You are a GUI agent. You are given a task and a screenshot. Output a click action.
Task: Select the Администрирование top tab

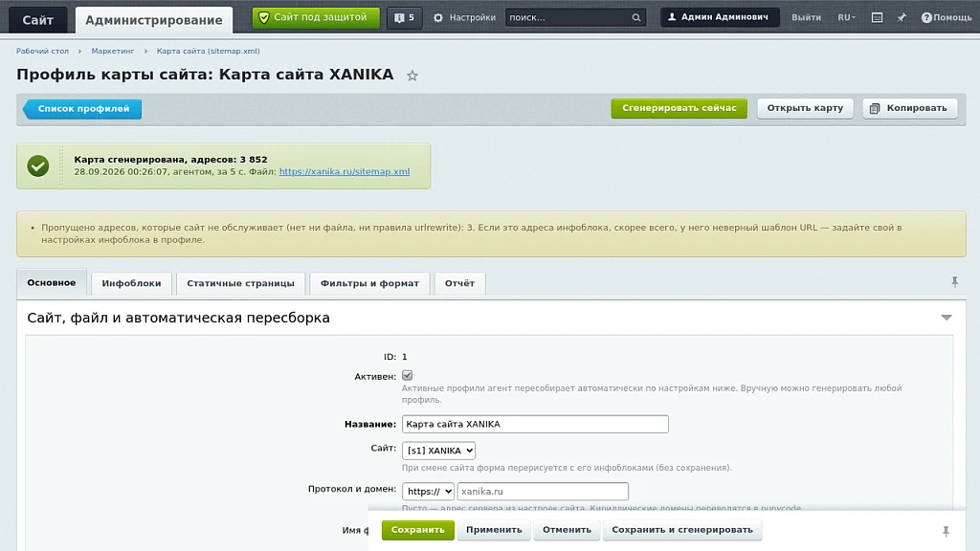point(154,20)
